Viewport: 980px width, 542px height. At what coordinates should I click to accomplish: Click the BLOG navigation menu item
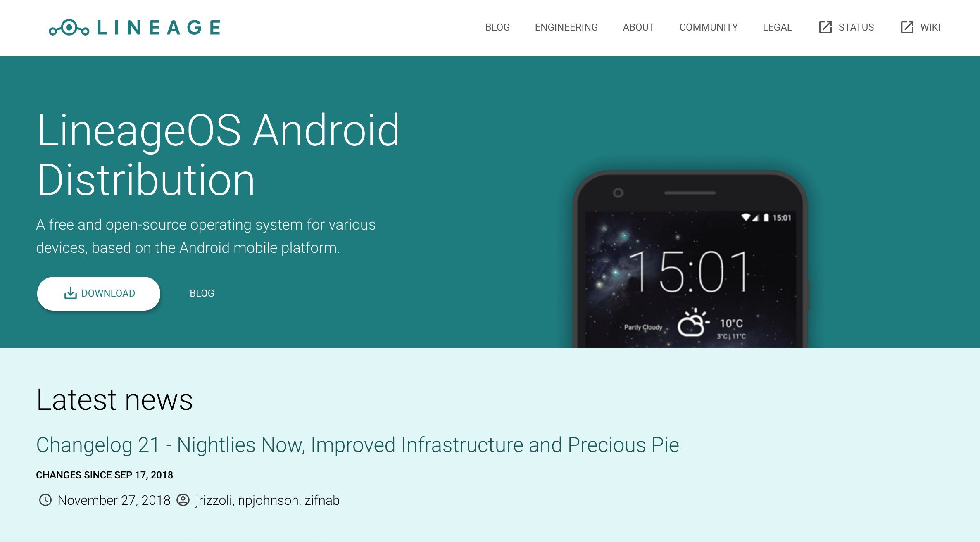pyautogui.click(x=497, y=27)
